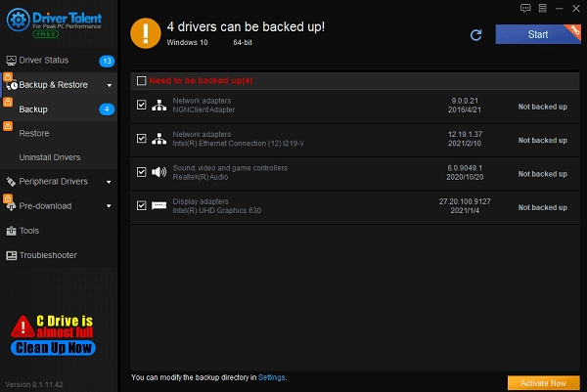
Task: Click version 6.0.9049.1 text
Action: click(x=465, y=168)
